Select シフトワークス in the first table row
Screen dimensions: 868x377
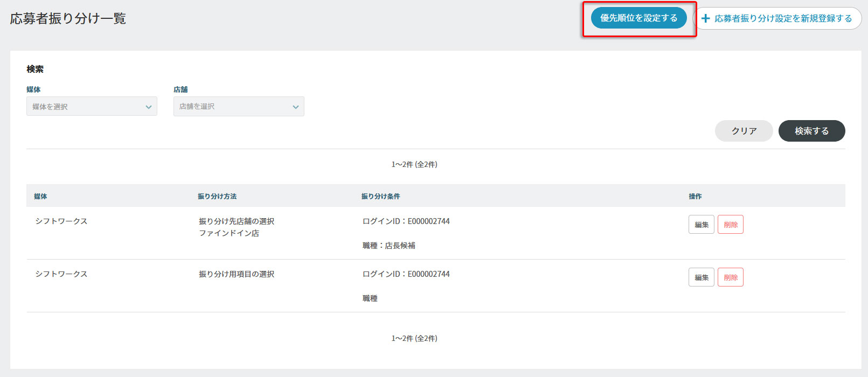[x=61, y=221]
